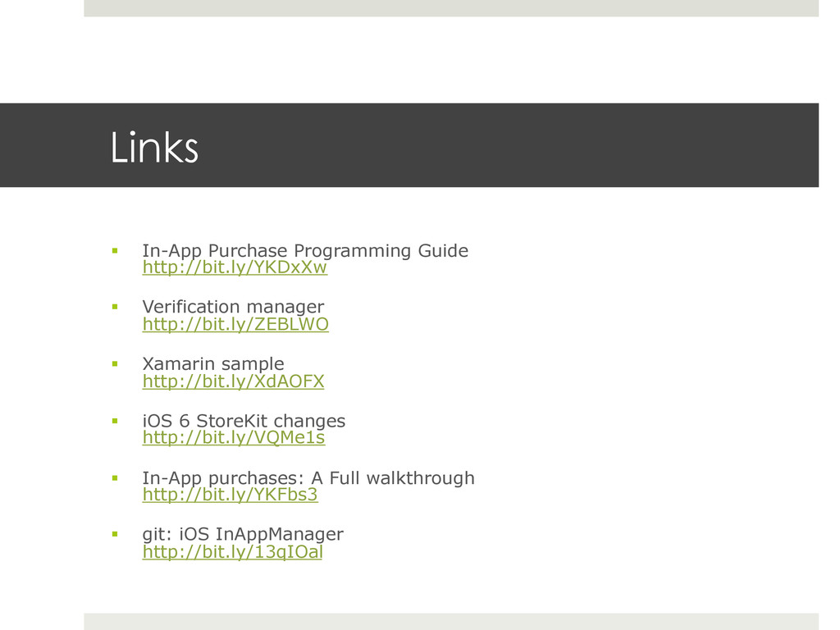Select the Xamarin sample text line
This screenshot has height=630, width=840.
pyautogui.click(x=213, y=363)
